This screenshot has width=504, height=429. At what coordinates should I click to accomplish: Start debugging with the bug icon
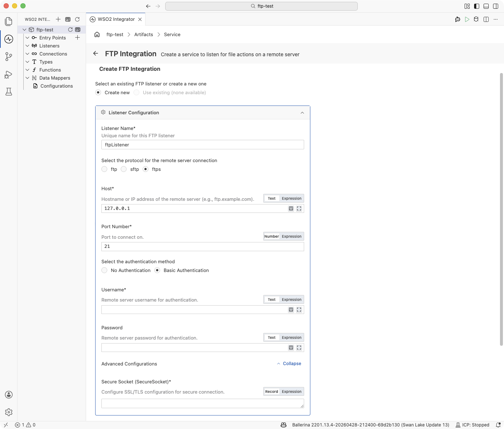[x=476, y=19]
